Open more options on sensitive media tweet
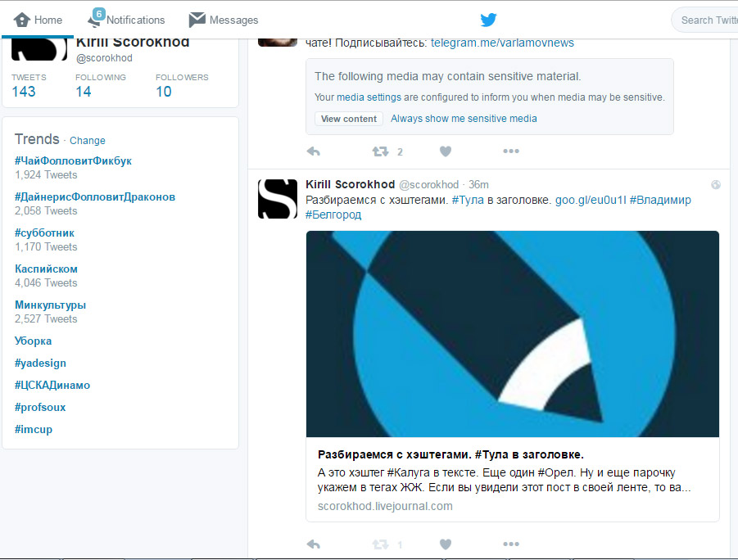Screen dimensions: 738x560 (x=511, y=151)
